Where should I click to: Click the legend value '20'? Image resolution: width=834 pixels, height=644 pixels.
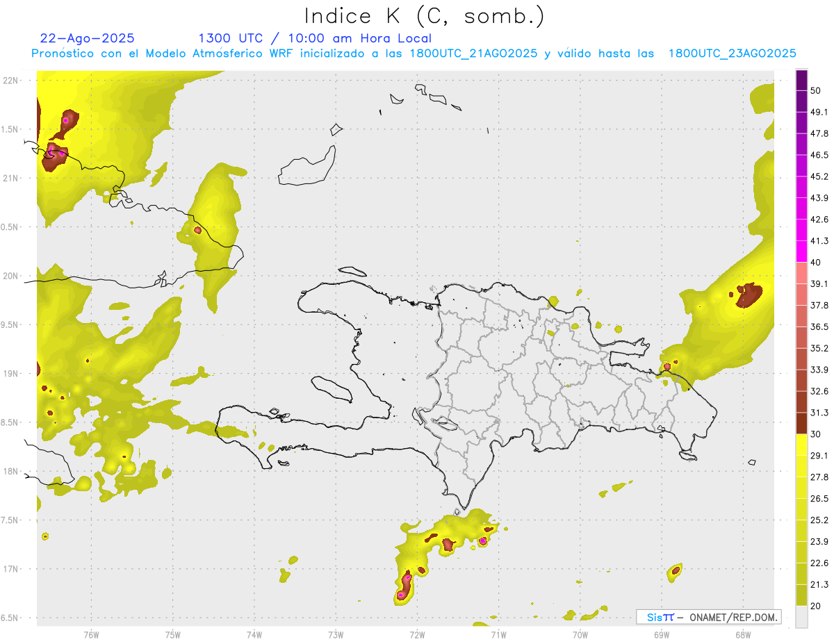point(817,606)
